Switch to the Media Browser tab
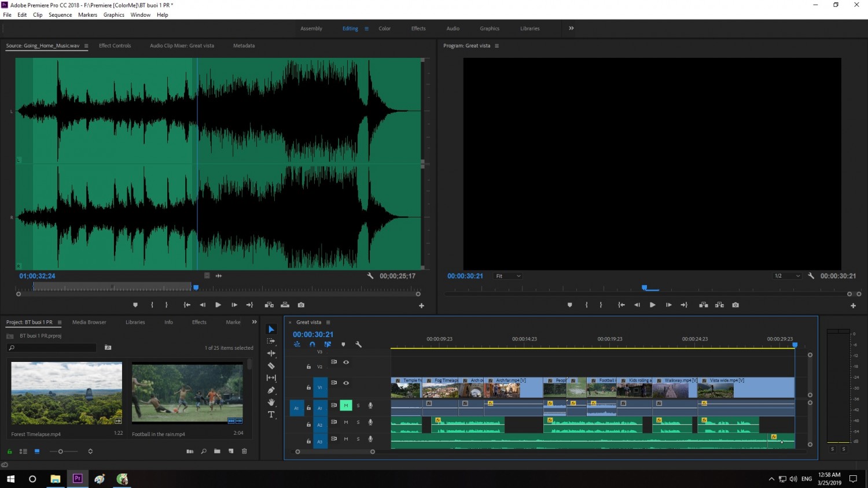The image size is (868, 488). coord(89,322)
